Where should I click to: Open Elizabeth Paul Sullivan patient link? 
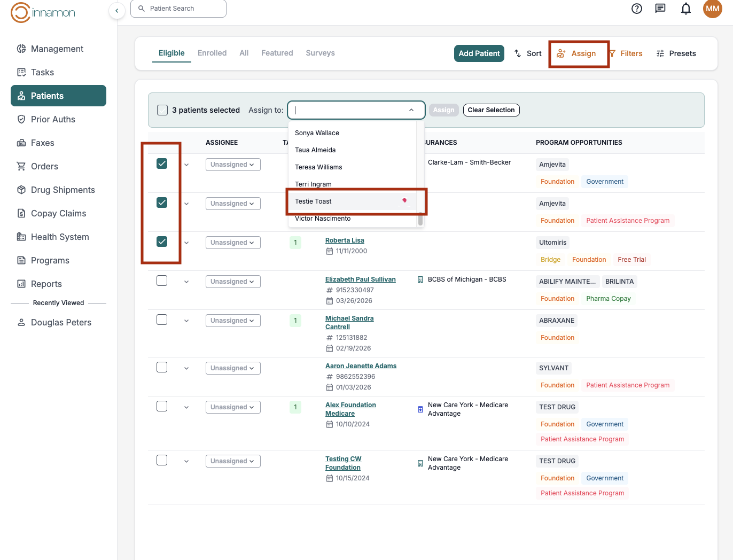[361, 279]
